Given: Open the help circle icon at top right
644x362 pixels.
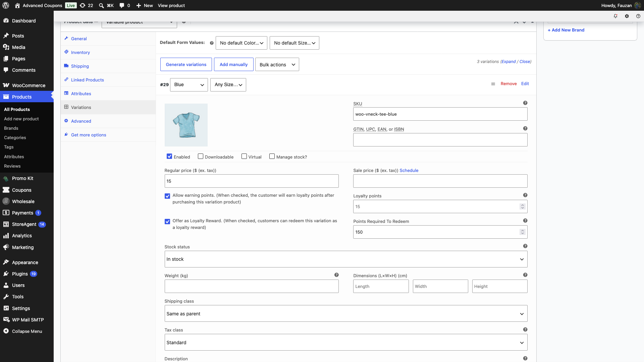Looking at the screenshot, I should 638,16.
